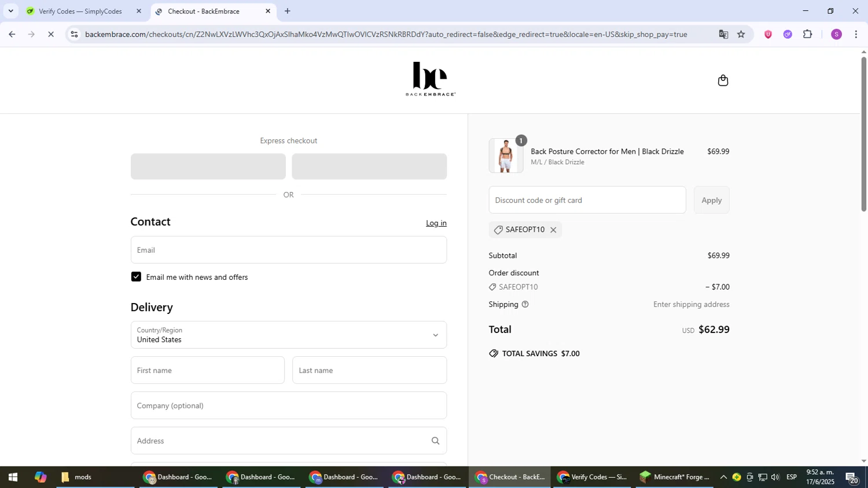The image size is (868, 488).
Task: Focus the Address field
Action: coord(288,441)
